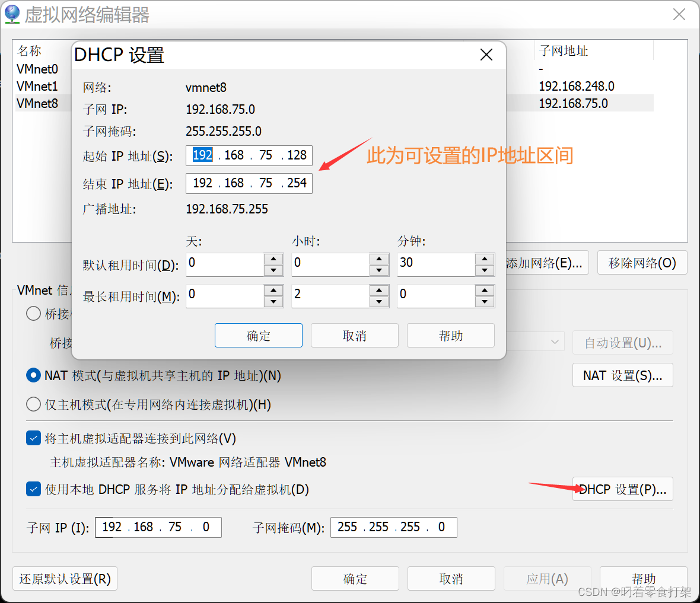Click the 移除网络(O) button
The image size is (700, 603).
(x=642, y=262)
